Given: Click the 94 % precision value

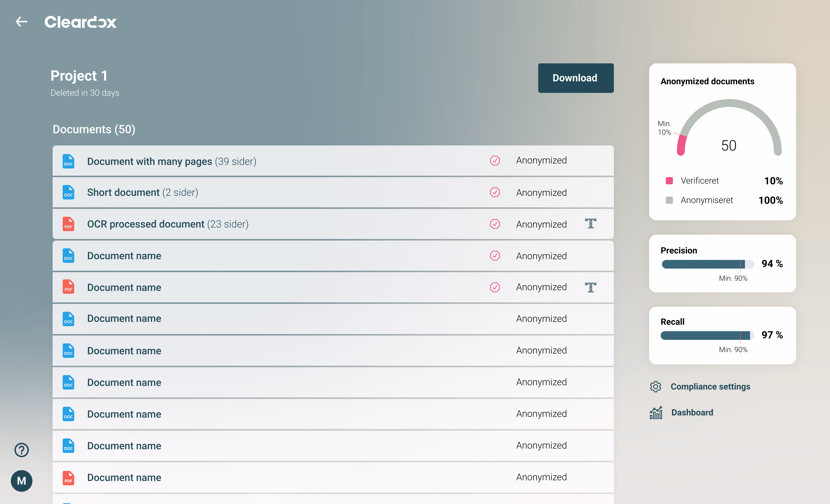Looking at the screenshot, I should point(772,264).
